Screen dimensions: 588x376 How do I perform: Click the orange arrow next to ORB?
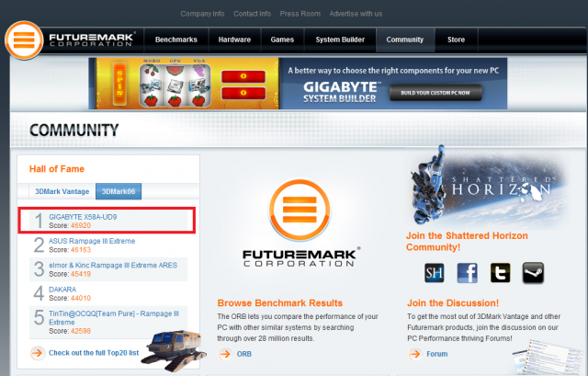226,354
